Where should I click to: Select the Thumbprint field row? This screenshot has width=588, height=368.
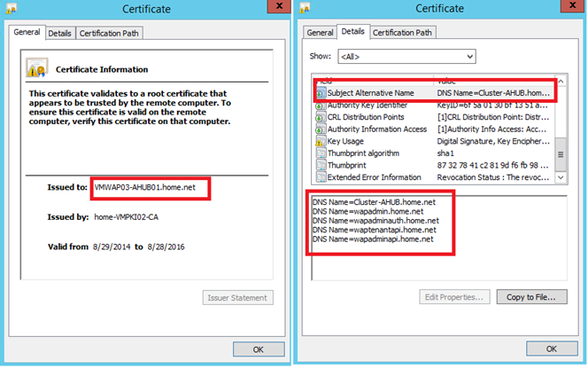(x=434, y=165)
